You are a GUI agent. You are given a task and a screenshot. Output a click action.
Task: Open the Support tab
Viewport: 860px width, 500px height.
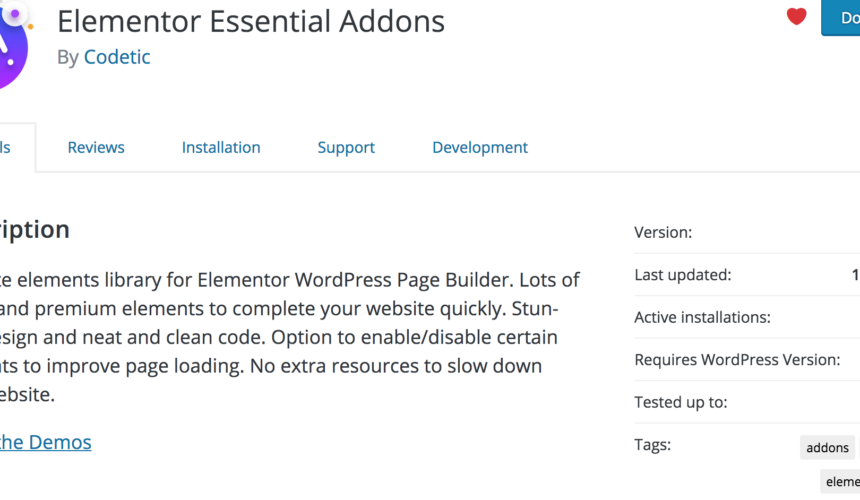click(346, 147)
